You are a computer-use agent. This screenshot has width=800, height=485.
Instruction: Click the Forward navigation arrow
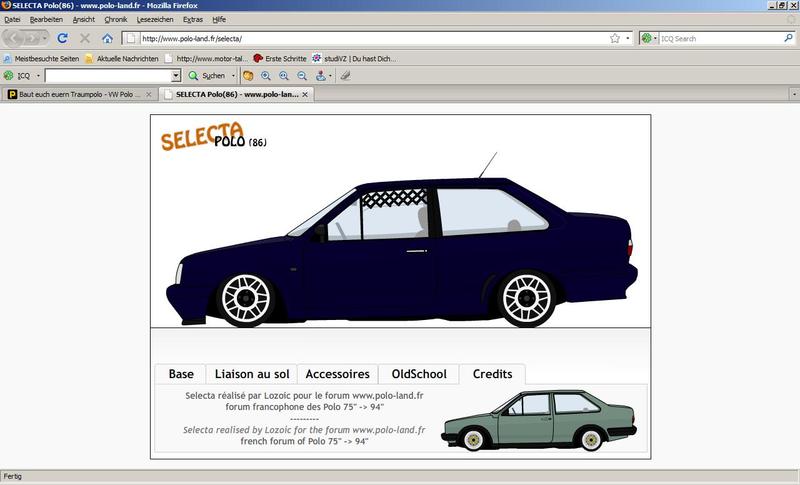pyautogui.click(x=30, y=38)
